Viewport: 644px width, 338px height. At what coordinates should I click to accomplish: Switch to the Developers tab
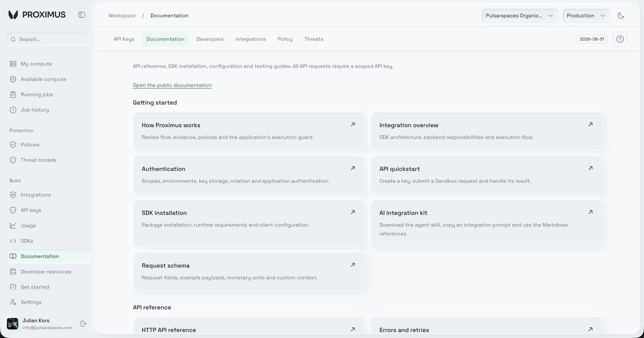pos(210,39)
